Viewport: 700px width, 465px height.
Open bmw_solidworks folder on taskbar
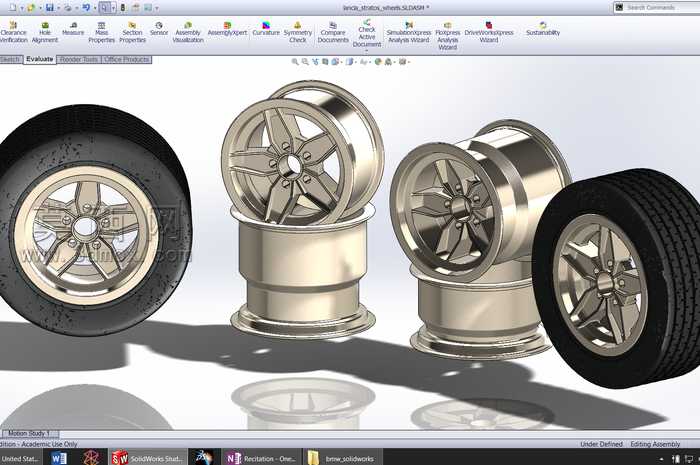click(x=342, y=458)
